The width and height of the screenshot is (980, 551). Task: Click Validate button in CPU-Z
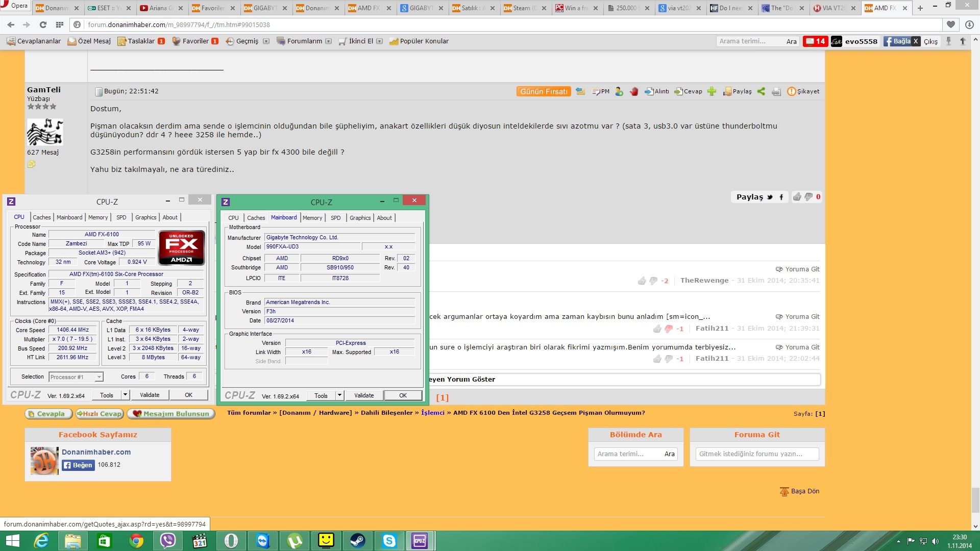coord(149,395)
